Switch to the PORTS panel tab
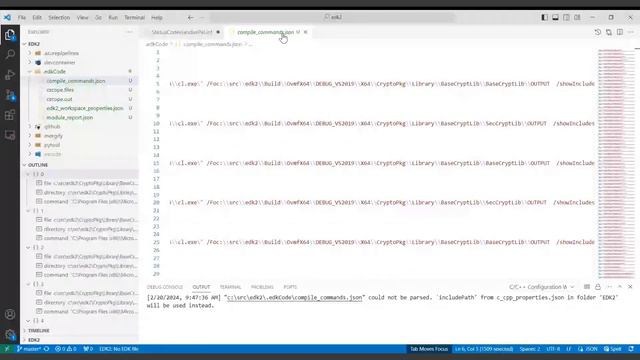640x360 pixels. pos(290,287)
